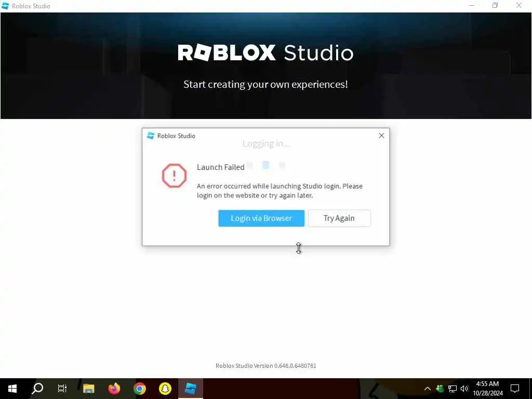Image resolution: width=532 pixels, height=399 pixels.
Task: Click the Roblox Studio Version 0.648.0.6480781 text
Action: click(x=265, y=366)
